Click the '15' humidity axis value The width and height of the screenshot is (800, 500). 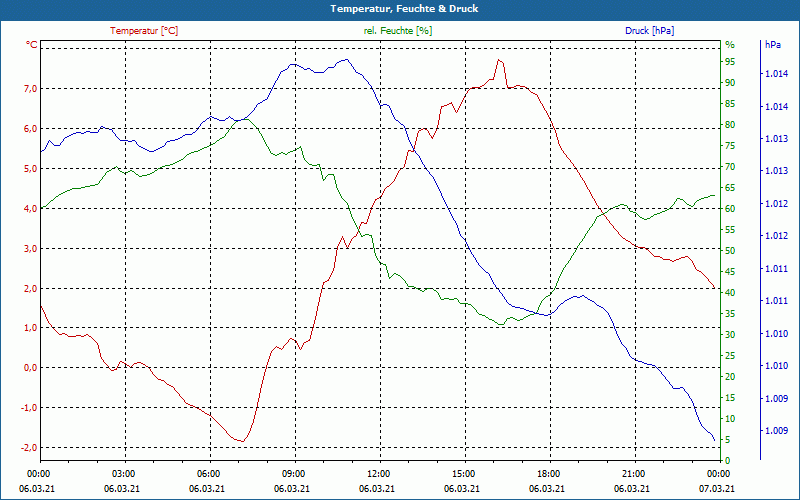[730, 398]
